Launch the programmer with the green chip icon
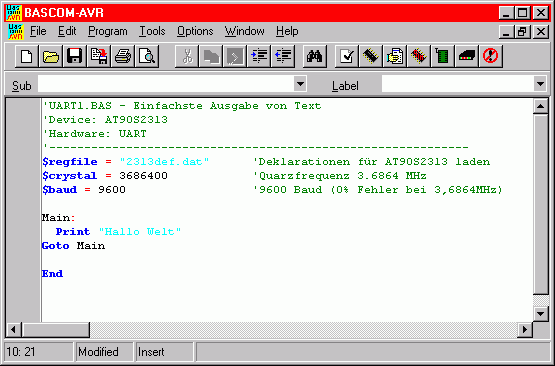Viewport: 555px width, 366px height. point(442,56)
